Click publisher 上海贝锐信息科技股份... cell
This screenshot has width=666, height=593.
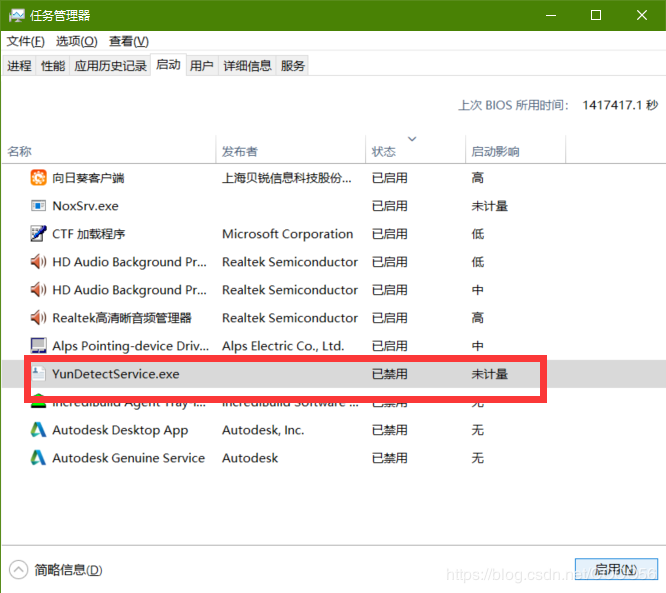pyautogui.click(x=287, y=178)
